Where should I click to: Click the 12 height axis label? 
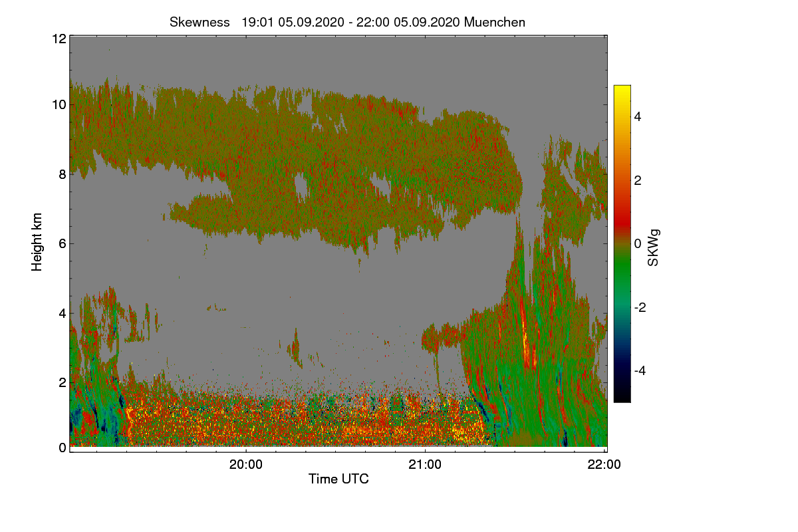point(59,39)
